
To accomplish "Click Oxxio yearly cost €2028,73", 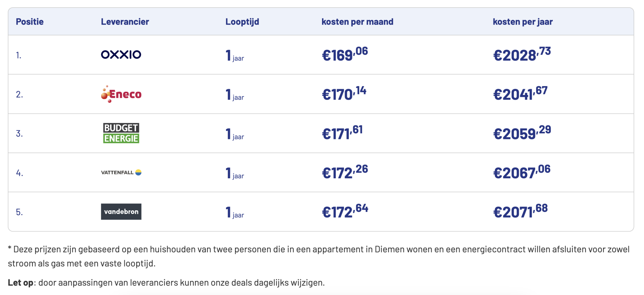I will click(x=522, y=54).
